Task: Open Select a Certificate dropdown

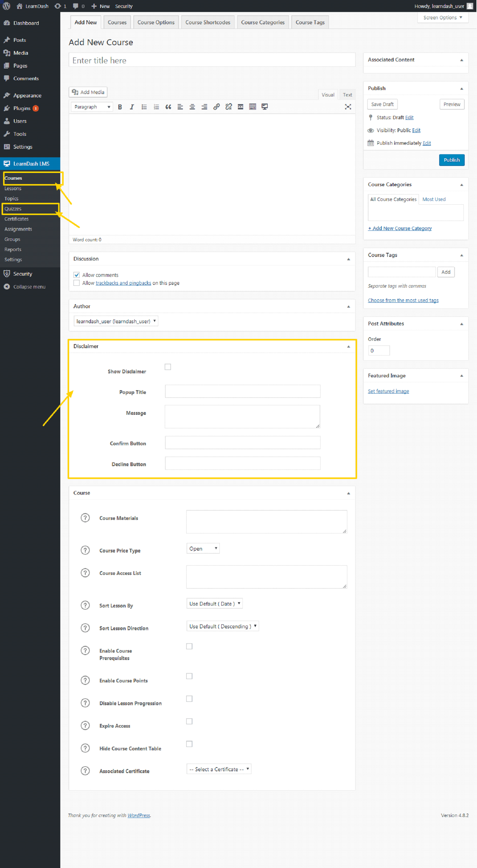Action: [219, 768]
